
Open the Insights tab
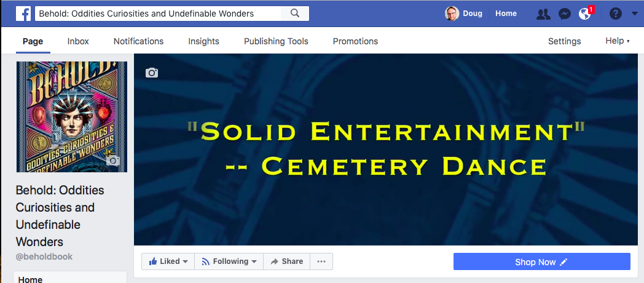(x=204, y=41)
